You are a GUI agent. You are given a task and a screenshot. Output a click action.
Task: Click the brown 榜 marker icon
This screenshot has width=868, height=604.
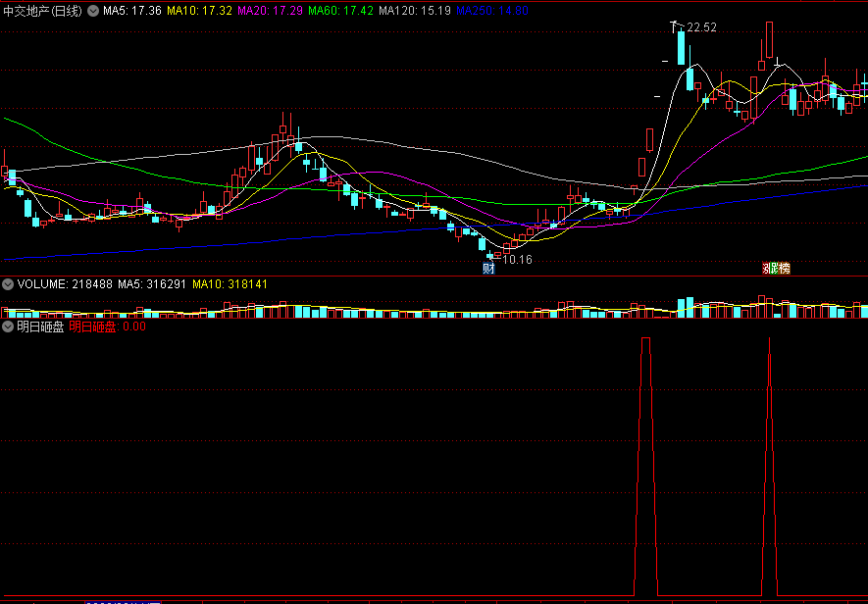[x=783, y=269]
